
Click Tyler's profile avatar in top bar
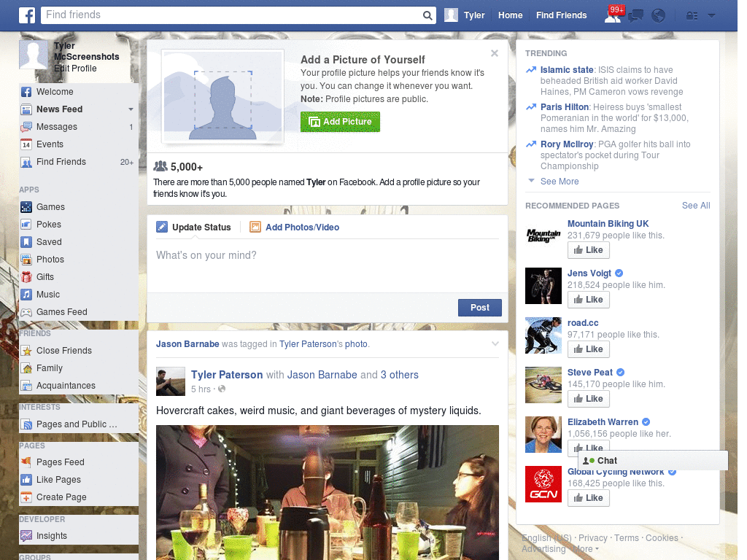[x=451, y=15]
